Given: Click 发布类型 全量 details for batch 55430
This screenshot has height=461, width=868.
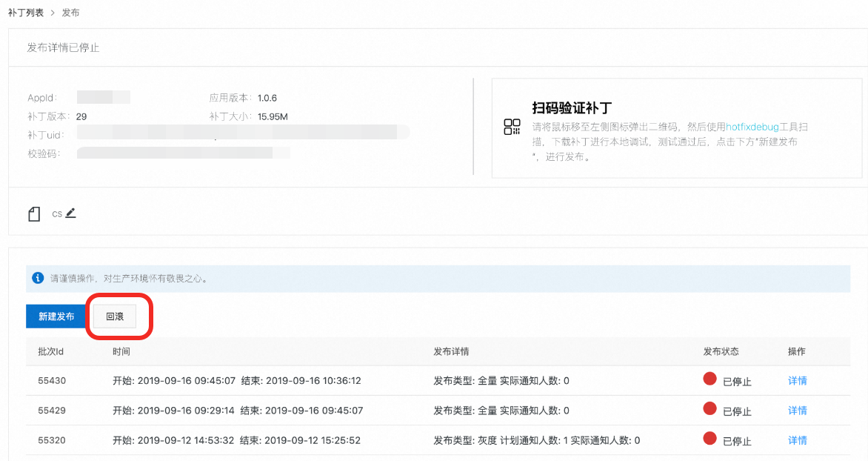Looking at the screenshot, I should pyautogui.click(x=501, y=381).
